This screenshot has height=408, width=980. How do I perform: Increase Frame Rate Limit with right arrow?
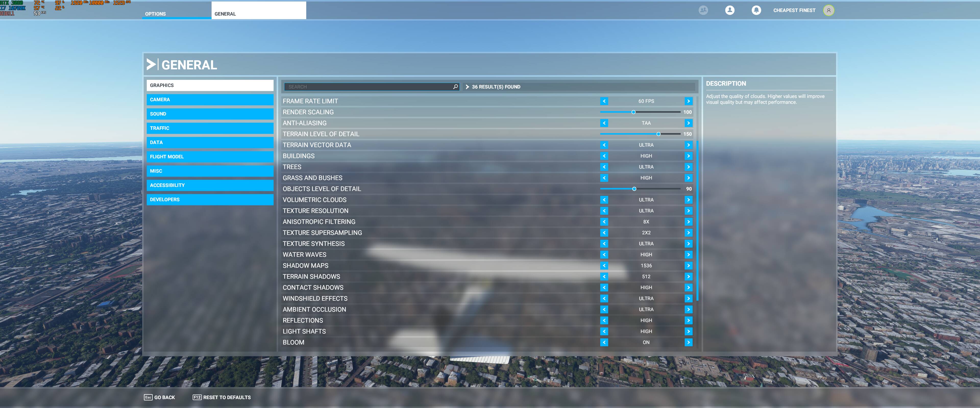coord(688,101)
